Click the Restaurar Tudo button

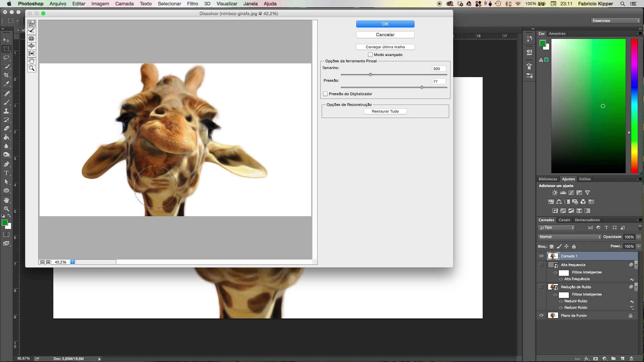point(385,111)
